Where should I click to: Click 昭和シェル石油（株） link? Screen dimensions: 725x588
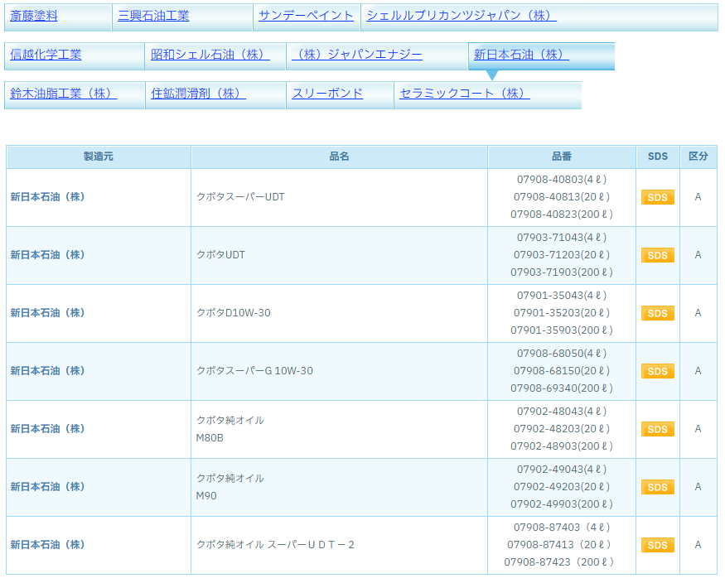coord(210,55)
